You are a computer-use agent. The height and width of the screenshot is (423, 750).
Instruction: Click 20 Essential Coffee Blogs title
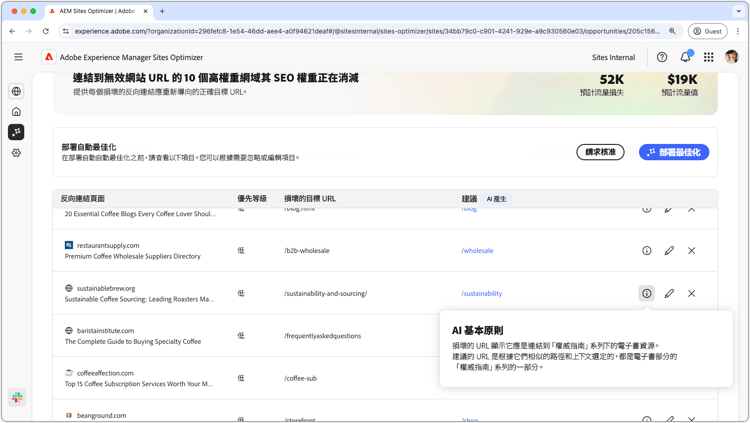click(140, 214)
